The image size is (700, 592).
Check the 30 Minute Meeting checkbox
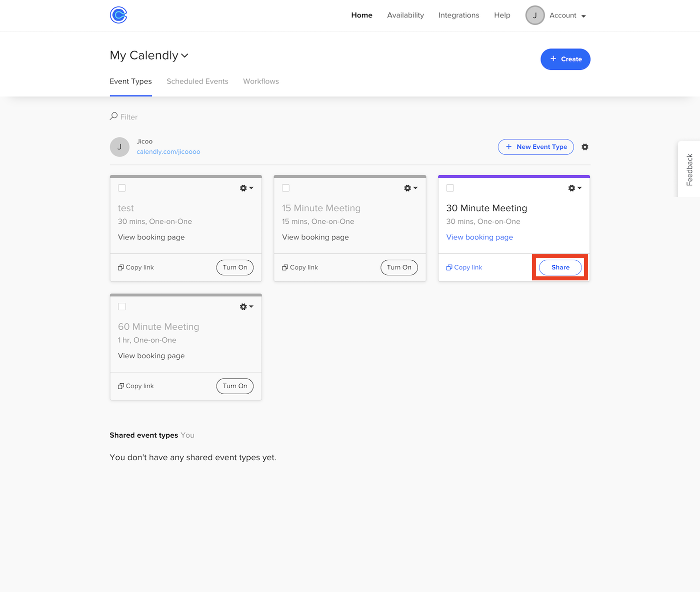[x=450, y=188]
